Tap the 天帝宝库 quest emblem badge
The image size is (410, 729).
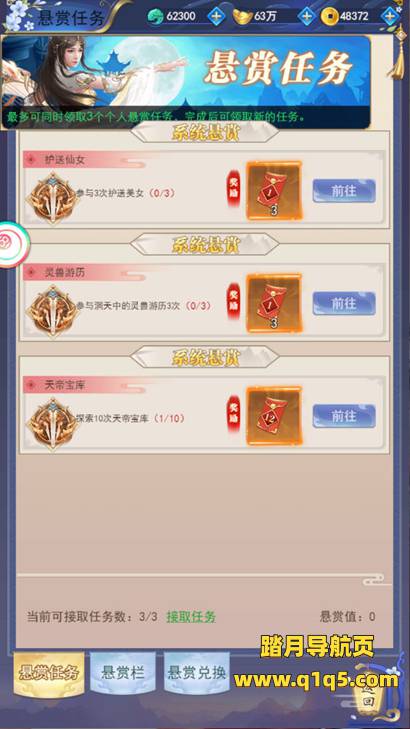[x=53, y=423]
